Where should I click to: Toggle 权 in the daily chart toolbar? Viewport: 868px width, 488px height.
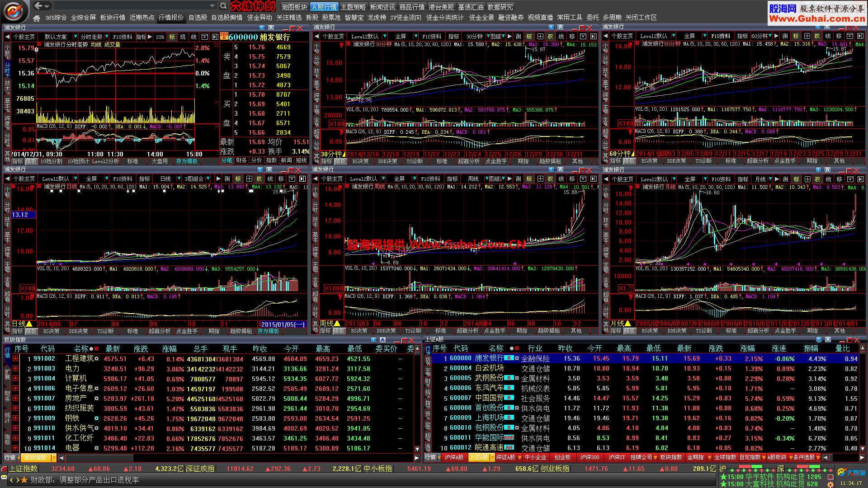point(259,179)
